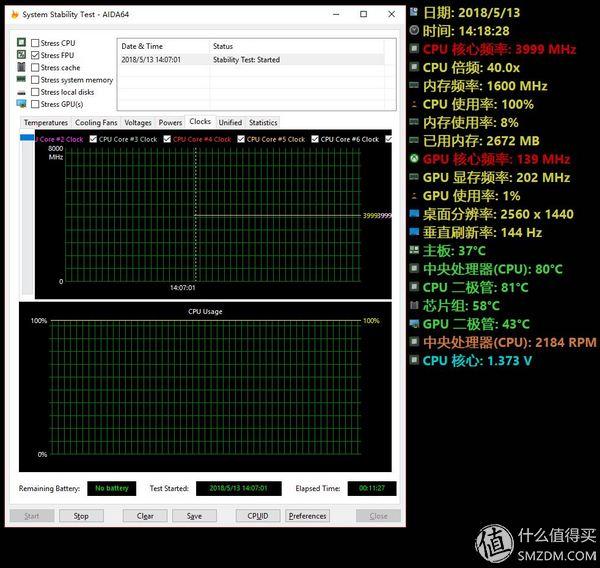Click the motherboard icon next to 主板

pyautogui.click(x=414, y=250)
